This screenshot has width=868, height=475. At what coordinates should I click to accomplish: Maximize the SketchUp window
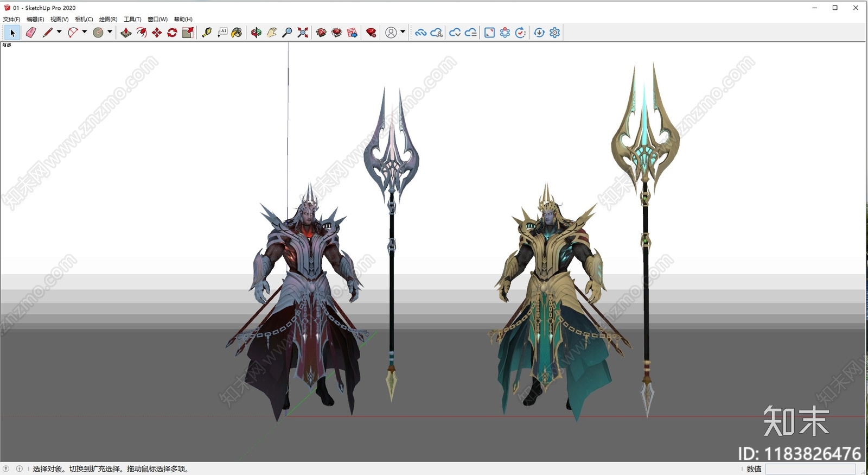coord(835,8)
